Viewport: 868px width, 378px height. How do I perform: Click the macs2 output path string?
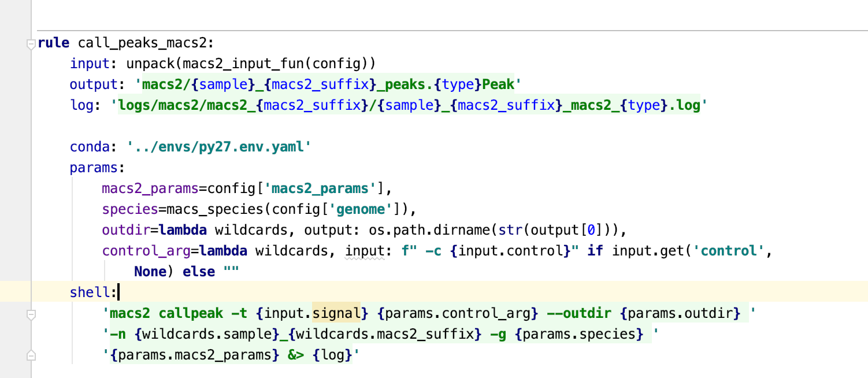(x=328, y=84)
